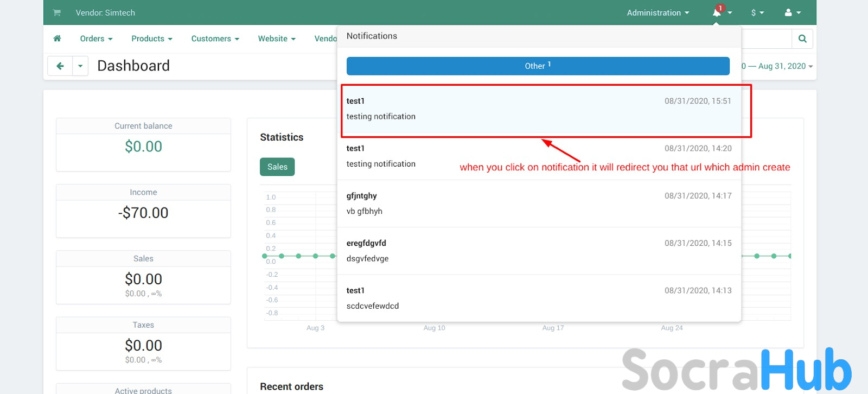Image resolution: width=868 pixels, height=394 pixels.
Task: Open the notifications bell icon
Action: [x=718, y=12]
